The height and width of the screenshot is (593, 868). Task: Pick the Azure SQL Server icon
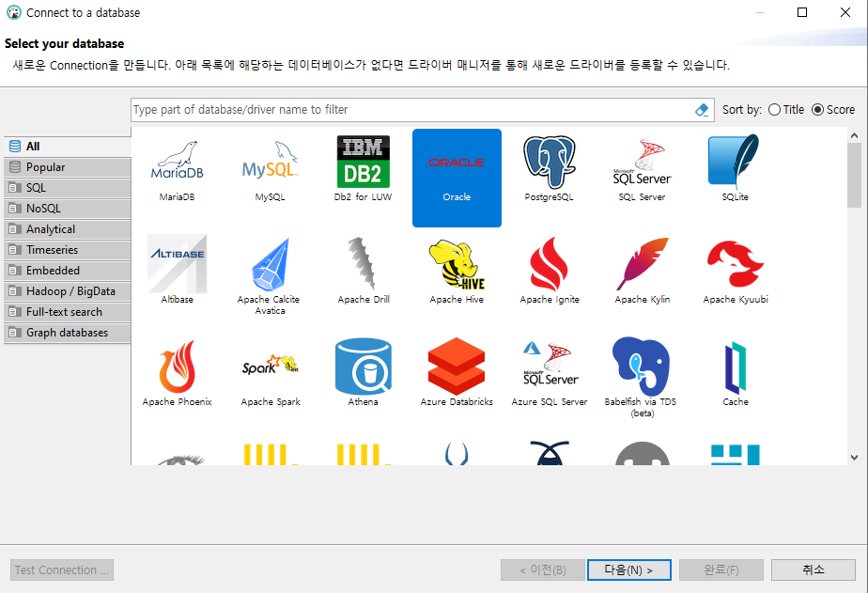pyautogui.click(x=550, y=364)
